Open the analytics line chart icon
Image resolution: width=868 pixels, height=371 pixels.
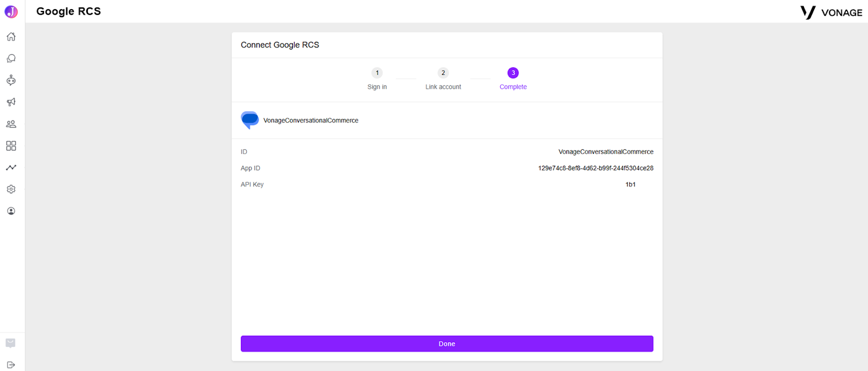pyautogui.click(x=11, y=167)
